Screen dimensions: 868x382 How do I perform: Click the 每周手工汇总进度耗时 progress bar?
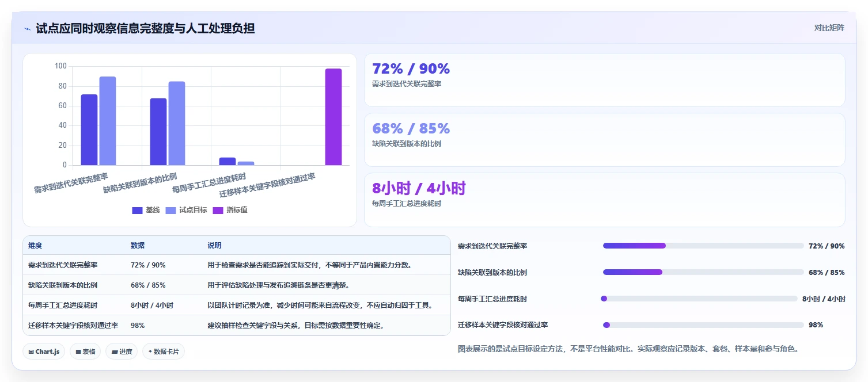699,299
